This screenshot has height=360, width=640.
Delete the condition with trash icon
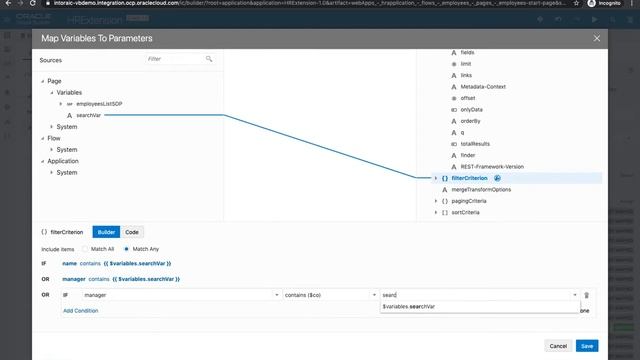click(587, 295)
